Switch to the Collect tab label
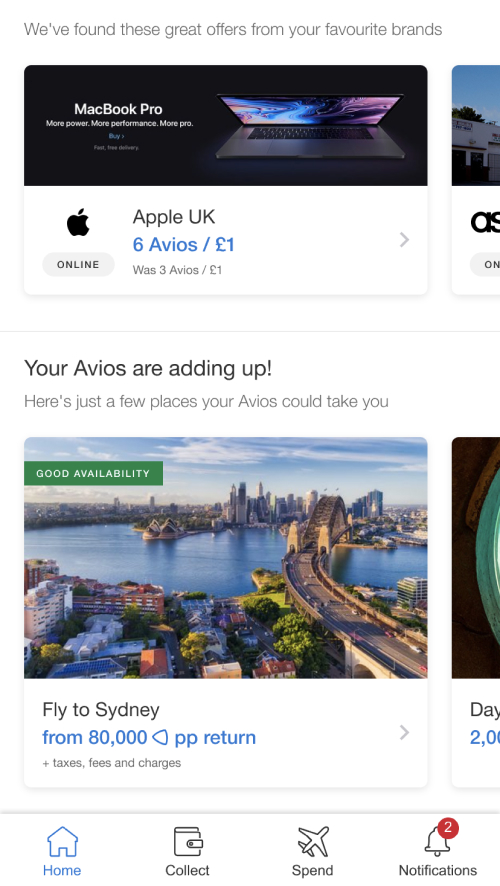 pyautogui.click(x=188, y=870)
